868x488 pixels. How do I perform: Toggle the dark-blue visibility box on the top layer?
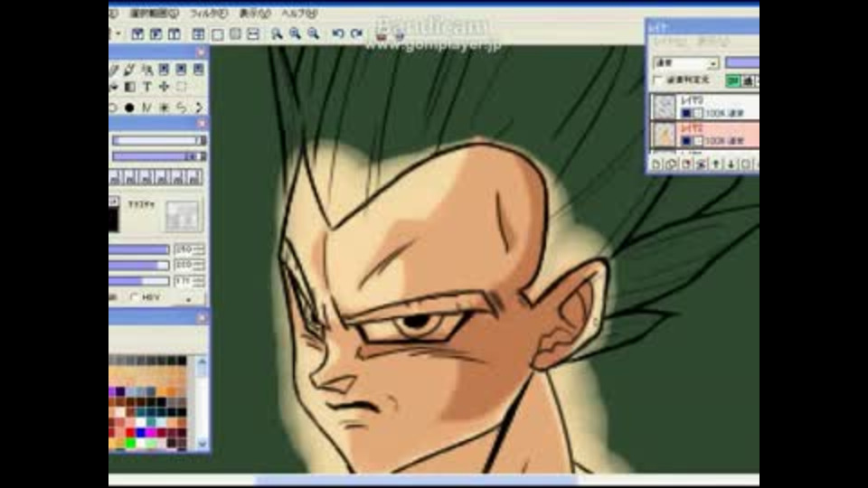686,113
